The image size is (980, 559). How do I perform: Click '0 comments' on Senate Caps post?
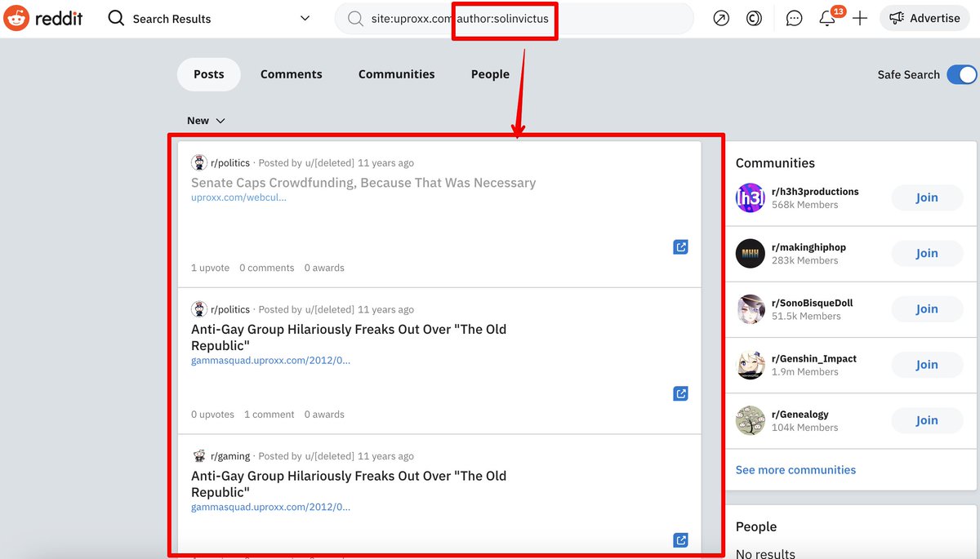coord(266,268)
